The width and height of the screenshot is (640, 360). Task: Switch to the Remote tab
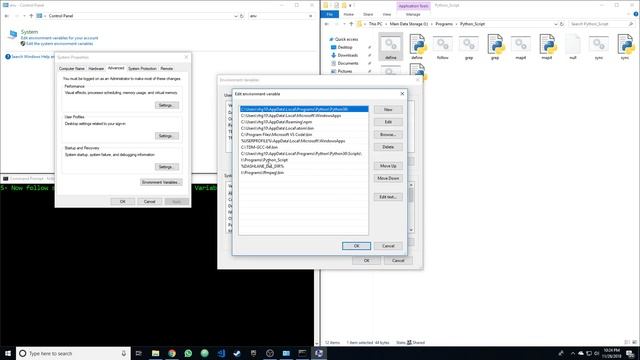[x=167, y=69]
